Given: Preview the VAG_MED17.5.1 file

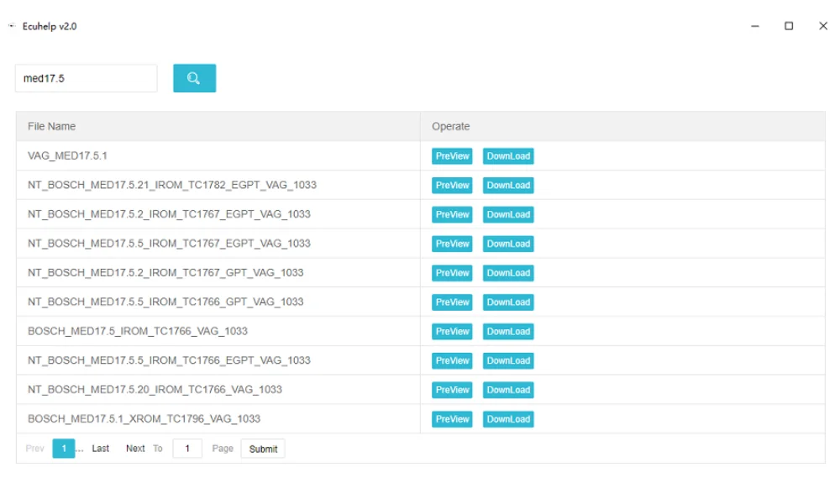Looking at the screenshot, I should (452, 156).
